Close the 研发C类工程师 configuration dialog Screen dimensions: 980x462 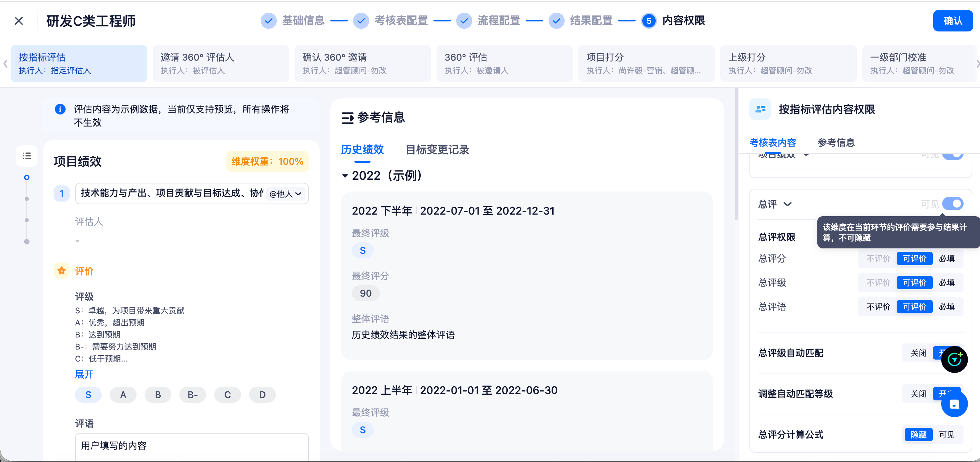coord(19,20)
